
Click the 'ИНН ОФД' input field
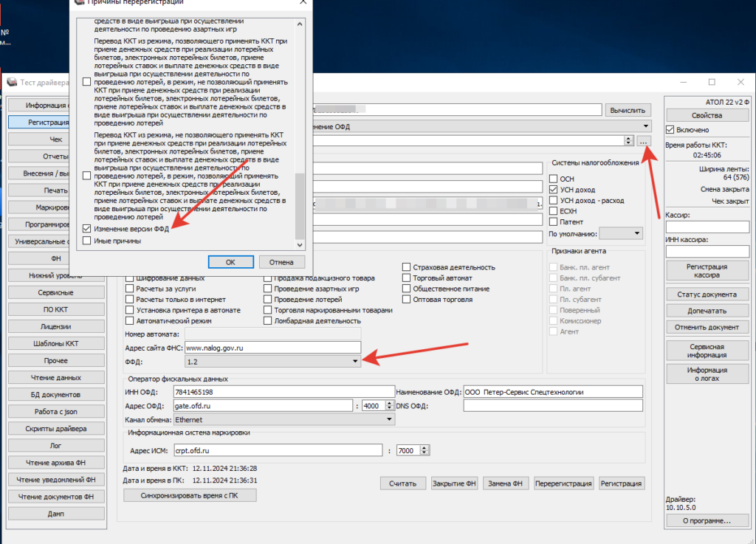(284, 392)
